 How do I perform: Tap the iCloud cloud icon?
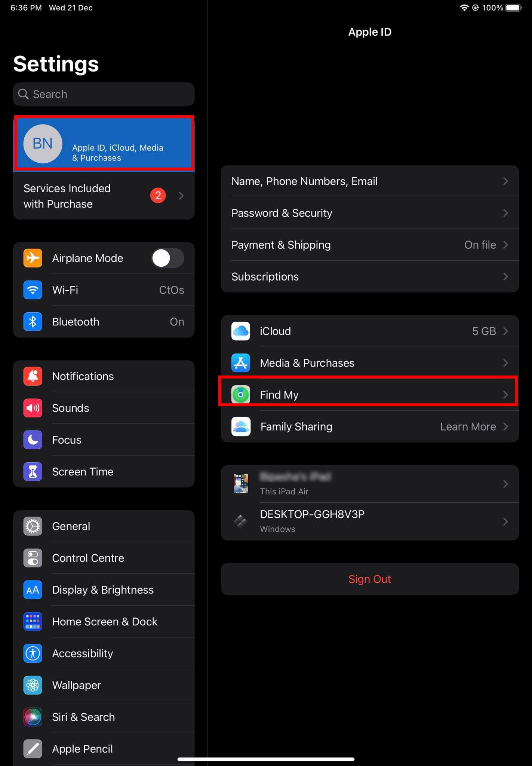click(x=241, y=331)
